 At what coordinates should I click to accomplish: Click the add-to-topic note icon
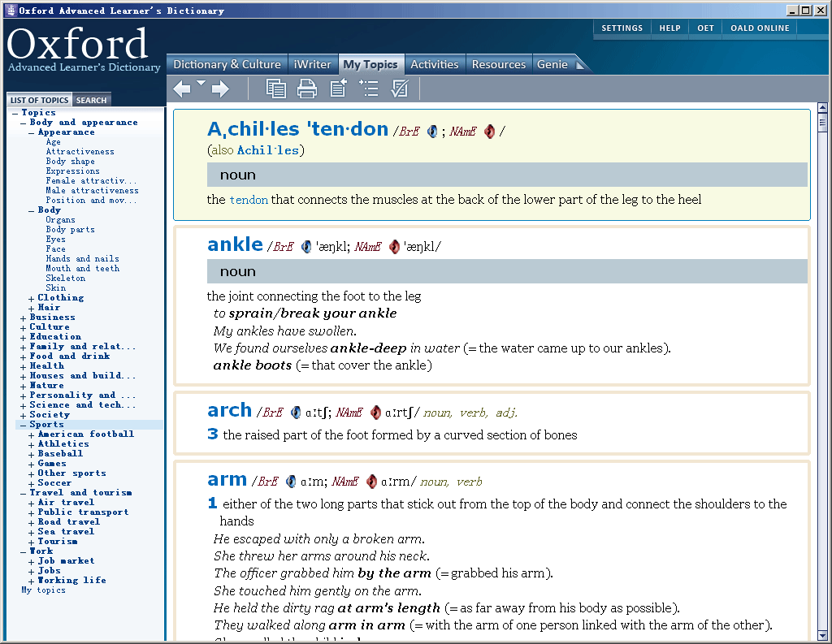pyautogui.click(x=338, y=88)
